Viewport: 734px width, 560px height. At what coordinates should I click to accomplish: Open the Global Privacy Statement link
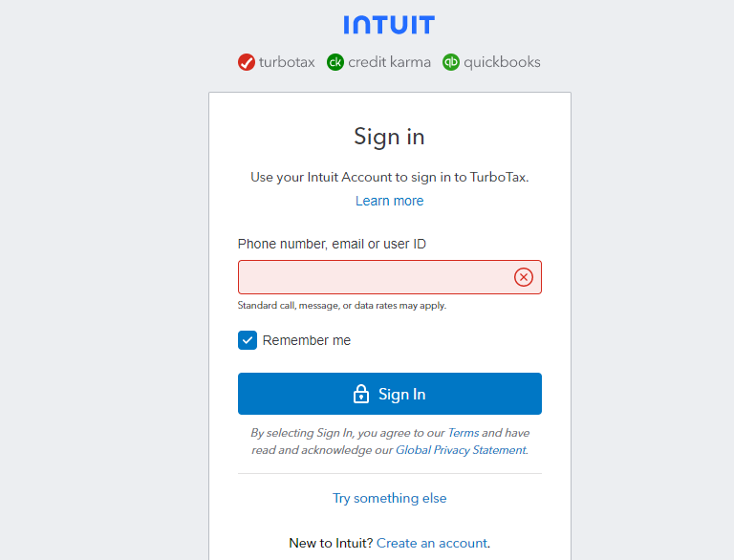pos(461,450)
